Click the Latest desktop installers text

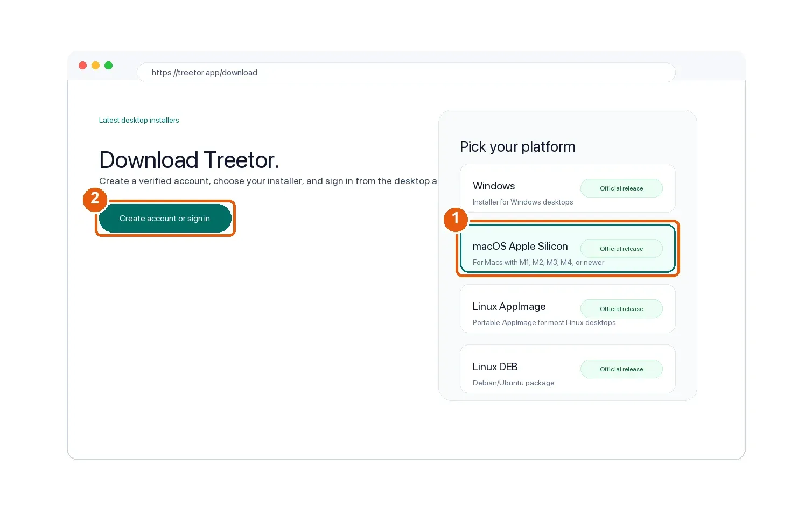click(139, 121)
